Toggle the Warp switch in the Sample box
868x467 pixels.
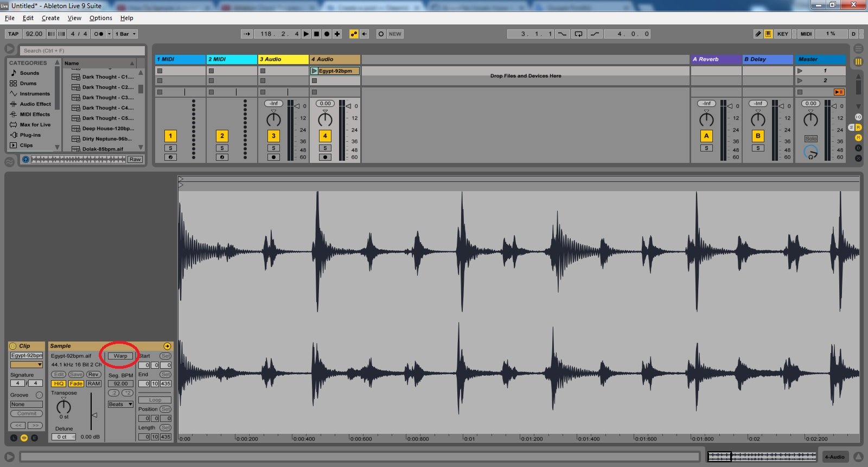[120, 356]
